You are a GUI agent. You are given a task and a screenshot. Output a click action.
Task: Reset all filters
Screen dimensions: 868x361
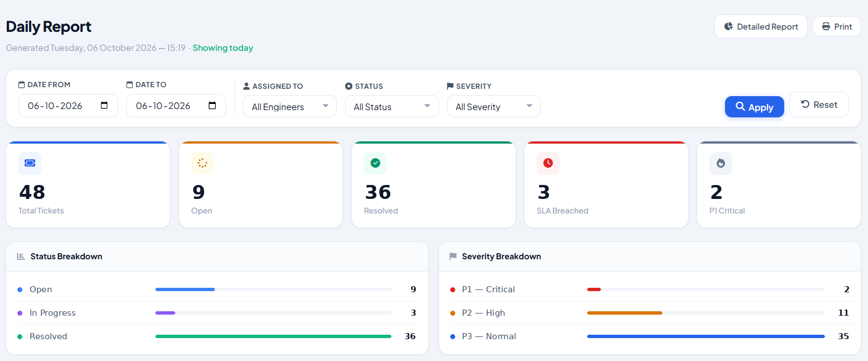tap(819, 104)
